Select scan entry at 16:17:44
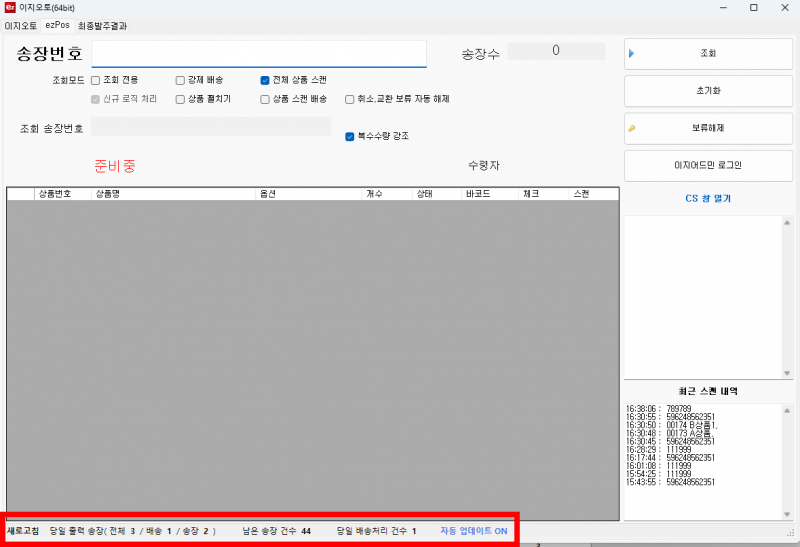The image size is (800, 547). point(670,458)
